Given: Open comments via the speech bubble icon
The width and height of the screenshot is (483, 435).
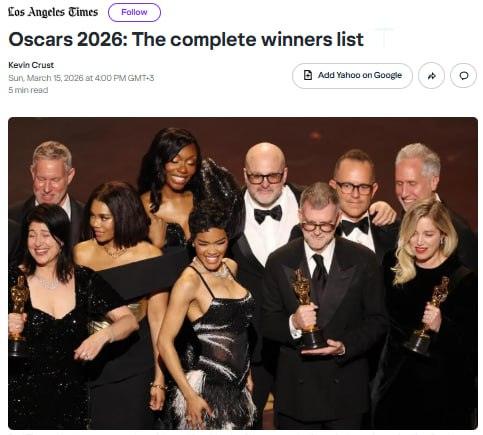Looking at the screenshot, I should 464,76.
